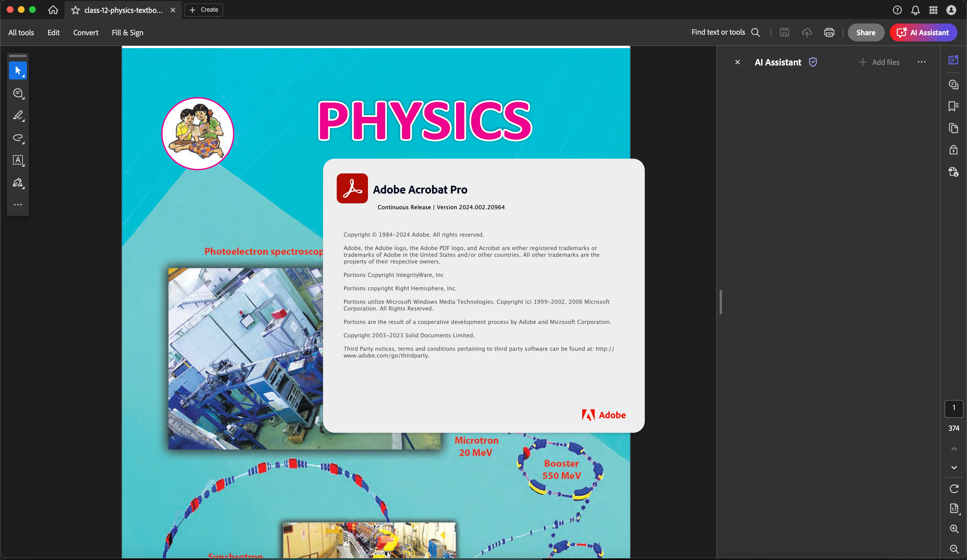Viewport: 967px width, 560px height.
Task: Rotate the page view clockwise
Action: (954, 489)
